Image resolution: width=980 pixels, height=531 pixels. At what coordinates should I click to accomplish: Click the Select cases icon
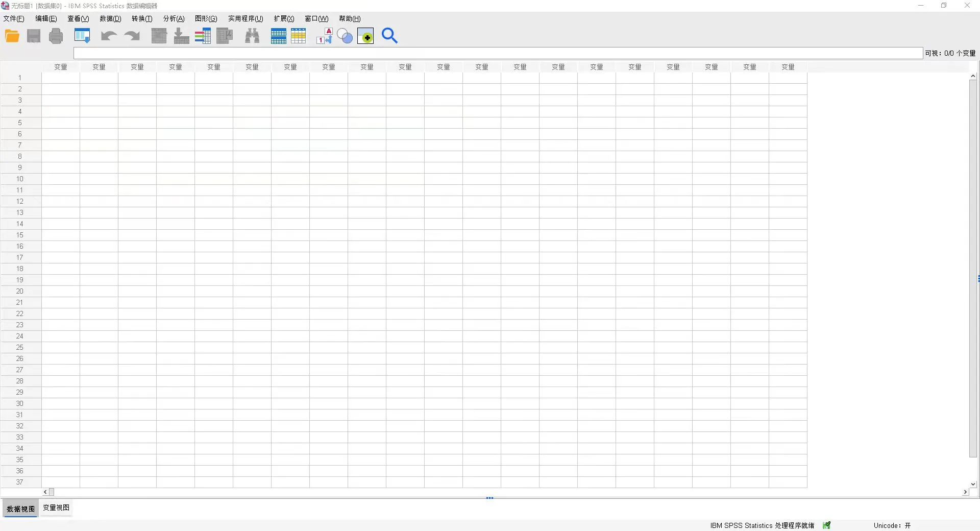[x=299, y=36]
